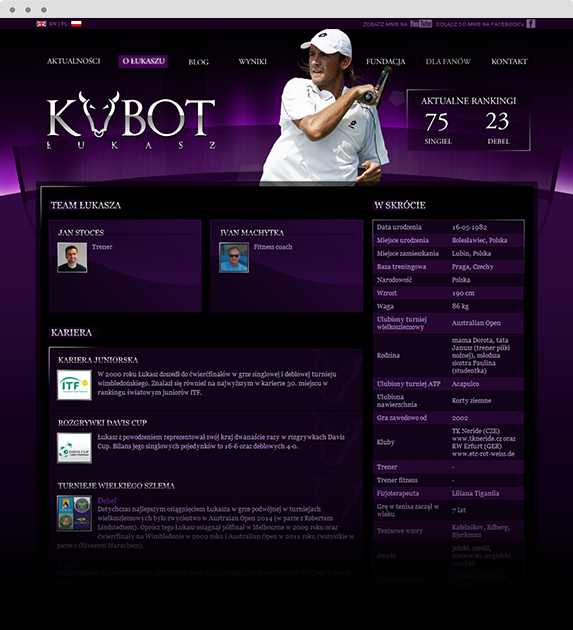This screenshot has width=573, height=630.
Task: Click the 86 kg weight value
Action: click(460, 306)
